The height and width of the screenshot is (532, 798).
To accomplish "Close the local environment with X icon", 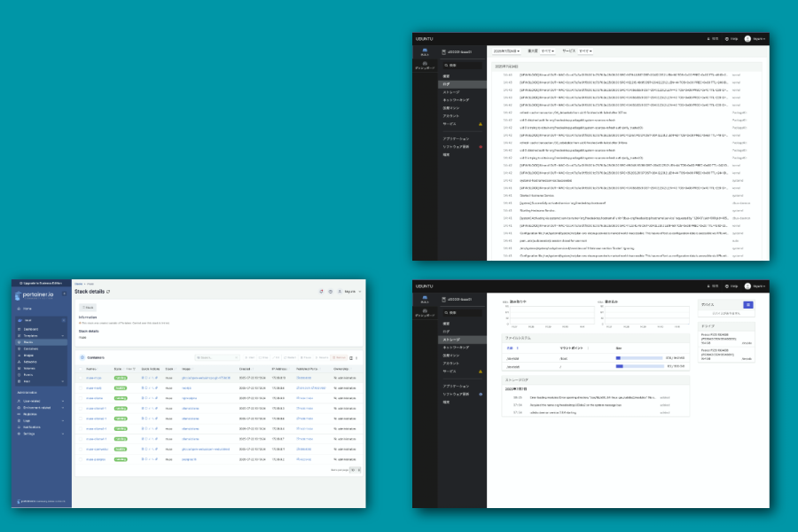I will pos(64,320).
